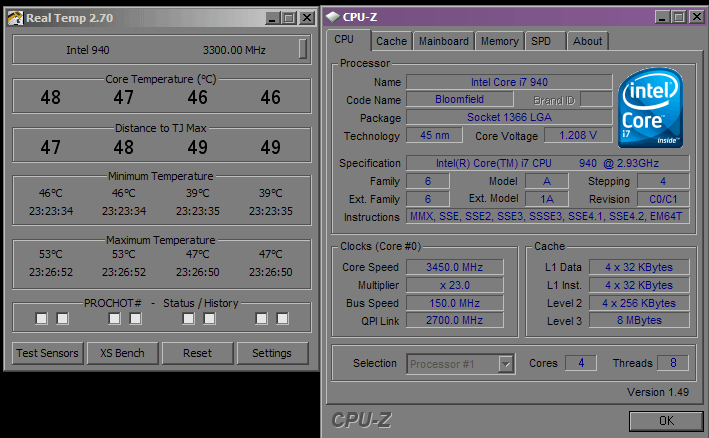This screenshot has width=709, height=438.
Task: Toggle PROCHOT# status checkbox for core 2
Action: (188, 319)
